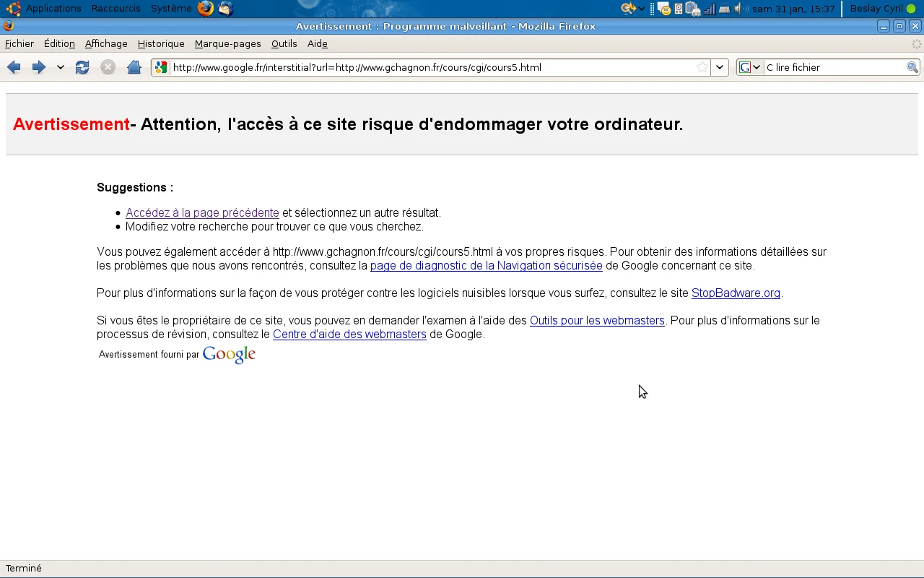Open the Outils menu
Image resolution: width=924 pixels, height=578 pixels.
coord(284,43)
